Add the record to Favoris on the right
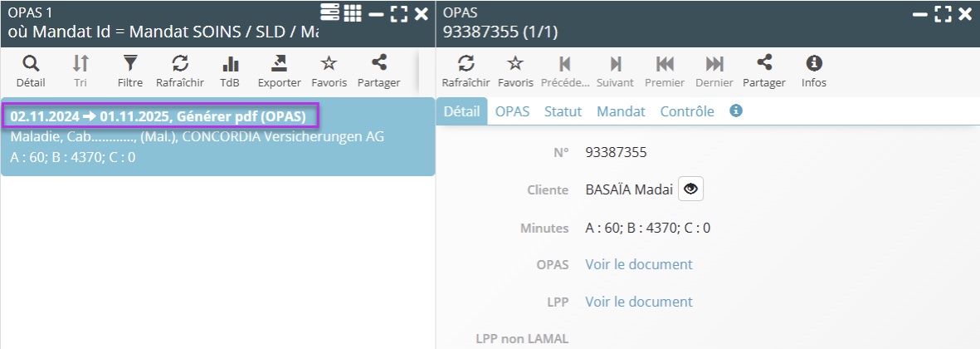Image resolution: width=980 pixels, height=349 pixels. click(x=515, y=71)
